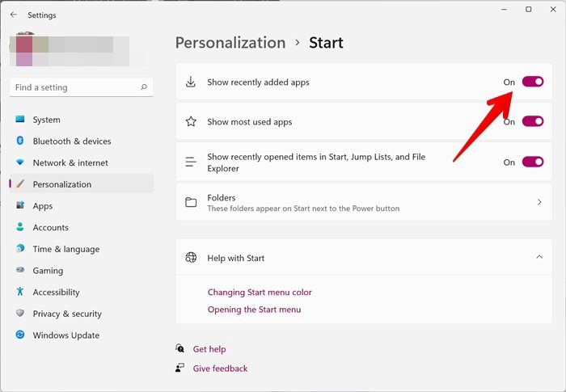
Task: Click the Give feedback link
Action: (220, 369)
